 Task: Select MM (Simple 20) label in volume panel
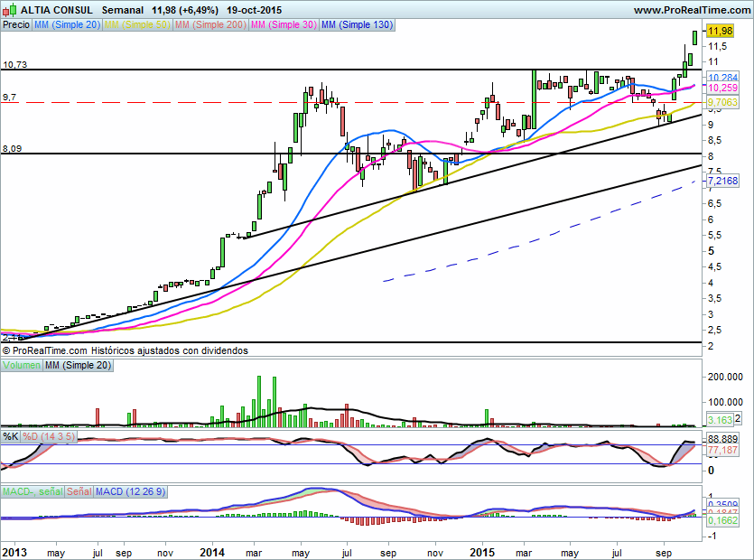[78, 365]
